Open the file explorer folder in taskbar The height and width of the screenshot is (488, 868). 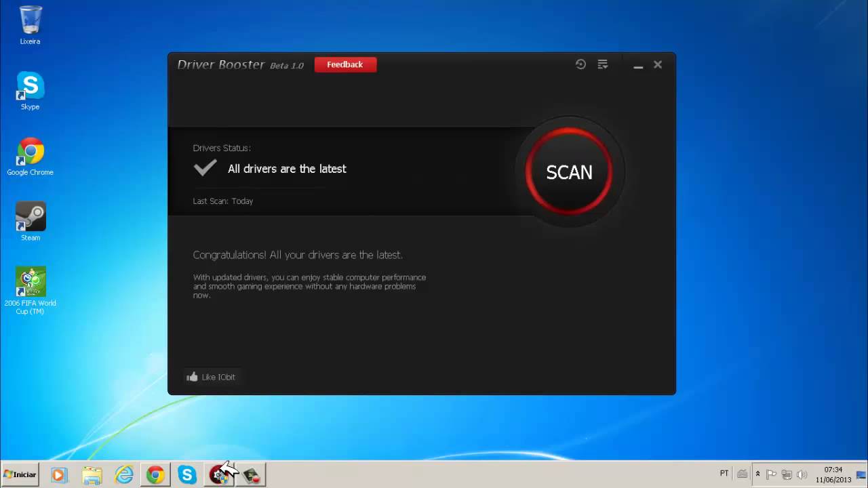pyautogui.click(x=92, y=475)
